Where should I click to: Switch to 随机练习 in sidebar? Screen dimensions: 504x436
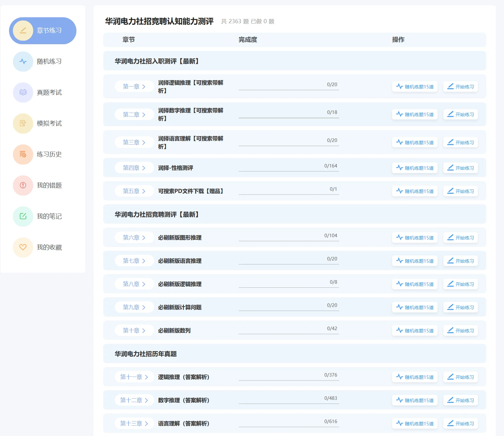(x=43, y=61)
